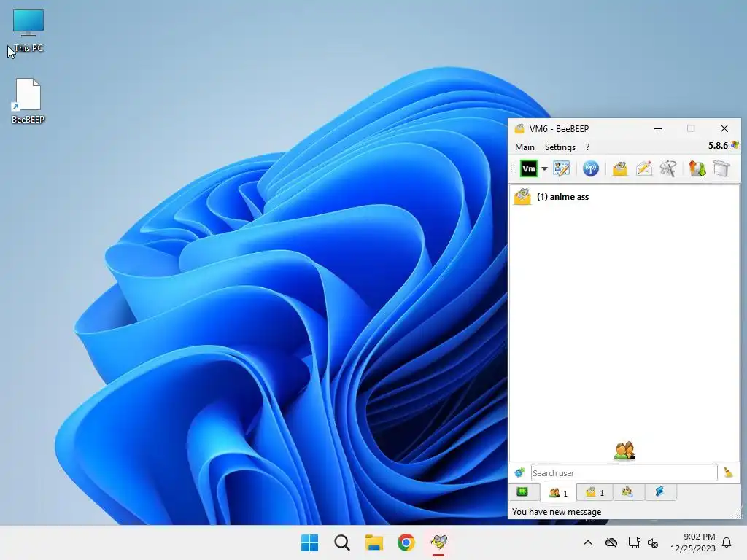Click the network display tray icon
The width and height of the screenshot is (747, 560).
click(x=634, y=542)
